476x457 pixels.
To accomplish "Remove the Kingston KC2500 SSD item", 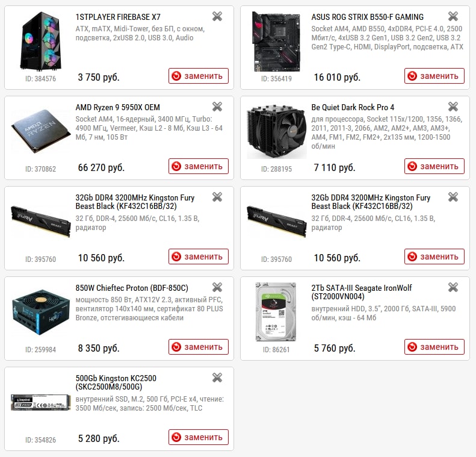I will (217, 378).
